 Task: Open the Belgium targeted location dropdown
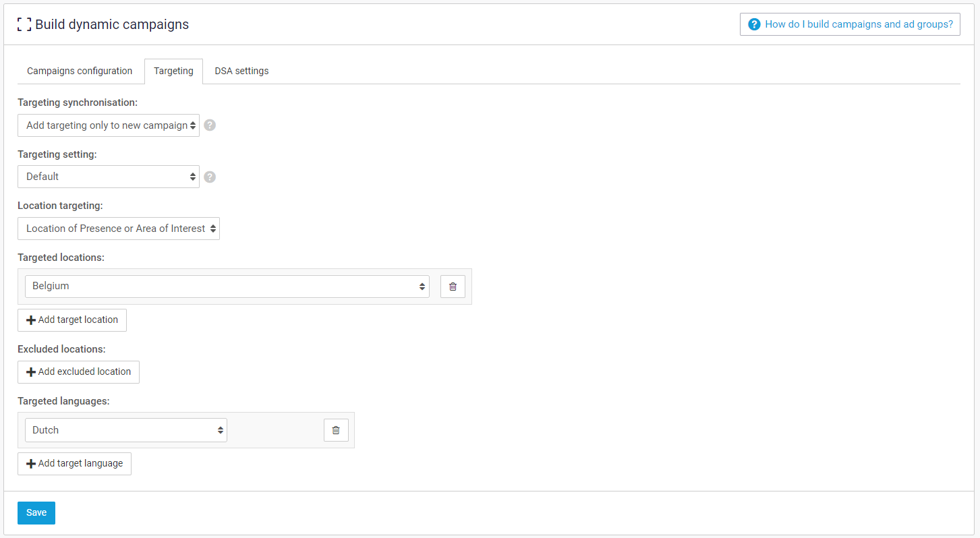tap(227, 287)
